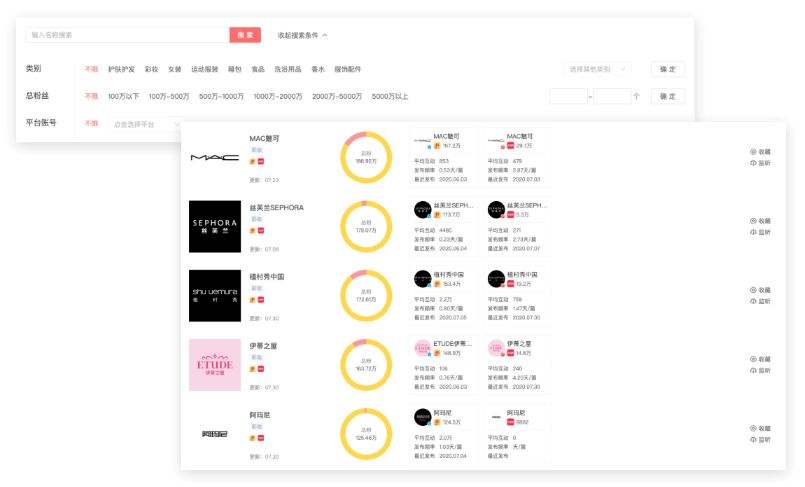Click the fans donut chart for MAC魅可

tap(366, 158)
